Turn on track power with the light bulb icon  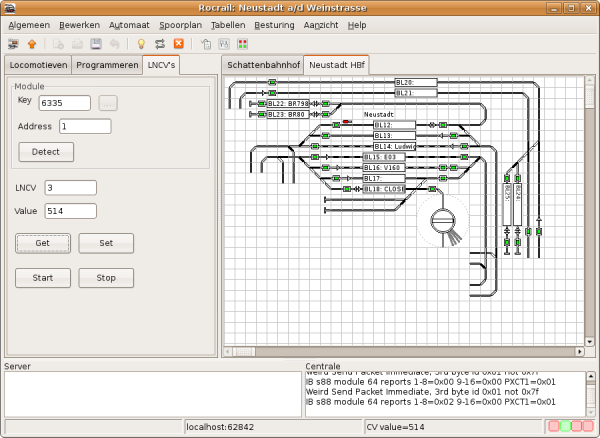click(142, 44)
